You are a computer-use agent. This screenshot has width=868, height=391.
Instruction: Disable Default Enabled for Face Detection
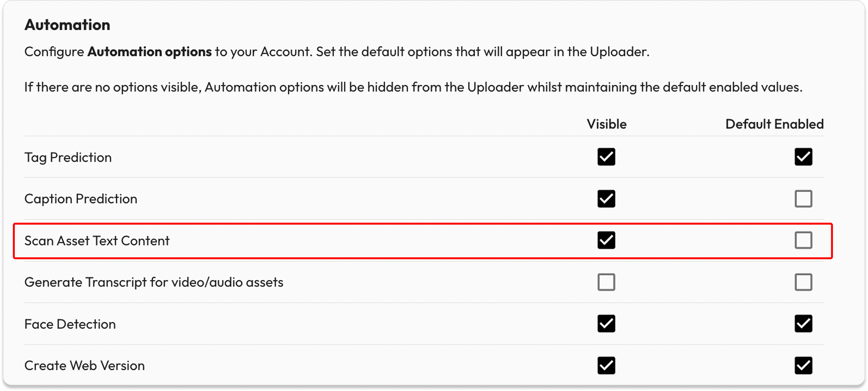point(803,324)
